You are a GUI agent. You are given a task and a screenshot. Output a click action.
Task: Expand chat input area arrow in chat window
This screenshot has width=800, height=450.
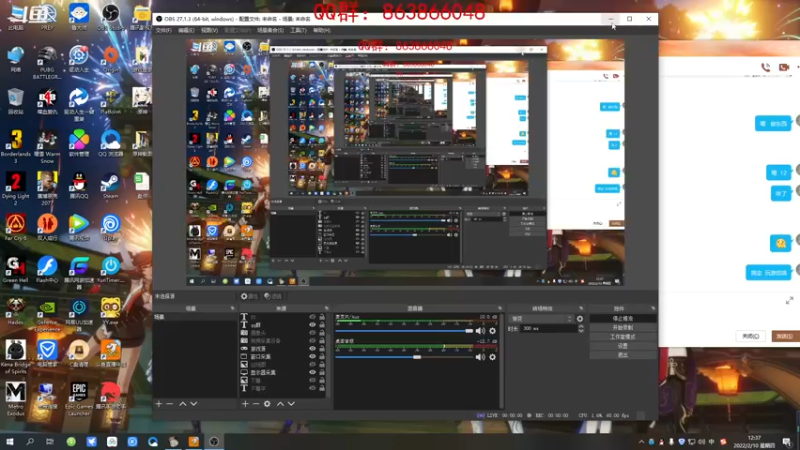[x=789, y=301]
